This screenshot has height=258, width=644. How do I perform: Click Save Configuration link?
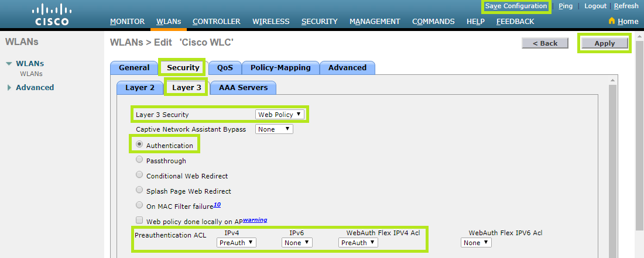(x=516, y=6)
